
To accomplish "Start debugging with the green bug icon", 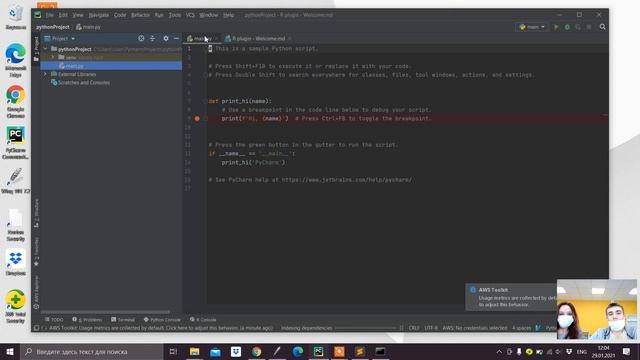I will click(x=567, y=27).
